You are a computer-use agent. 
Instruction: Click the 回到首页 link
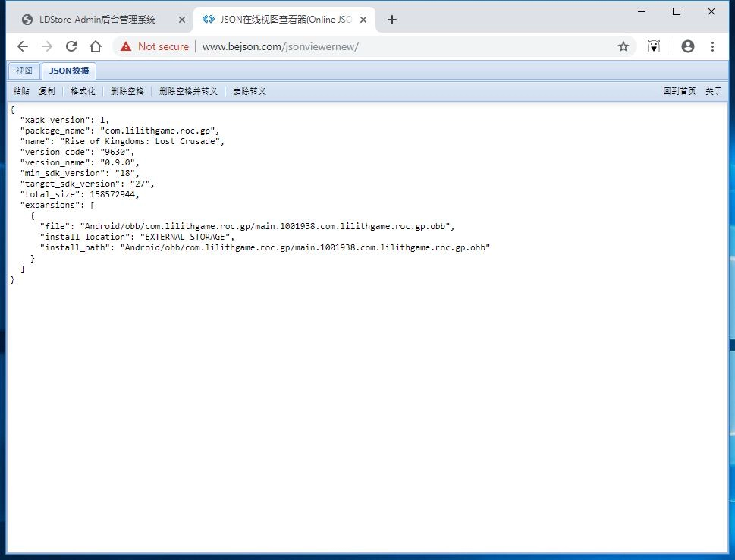tap(679, 91)
